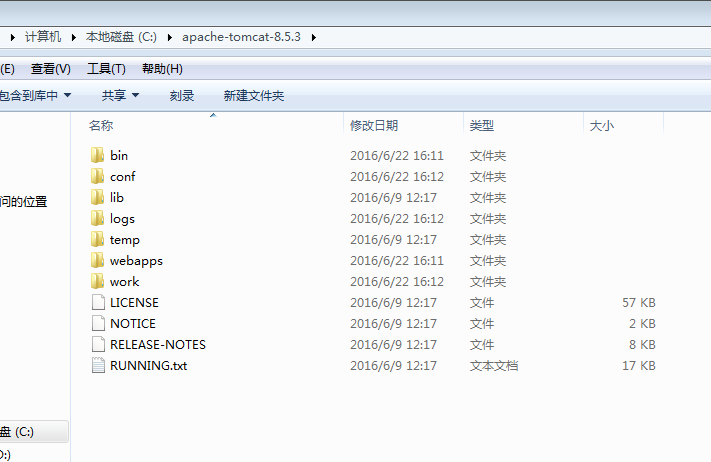Select the file name LICENSE
Image resolution: width=711 pixels, height=462 pixels.
134,302
